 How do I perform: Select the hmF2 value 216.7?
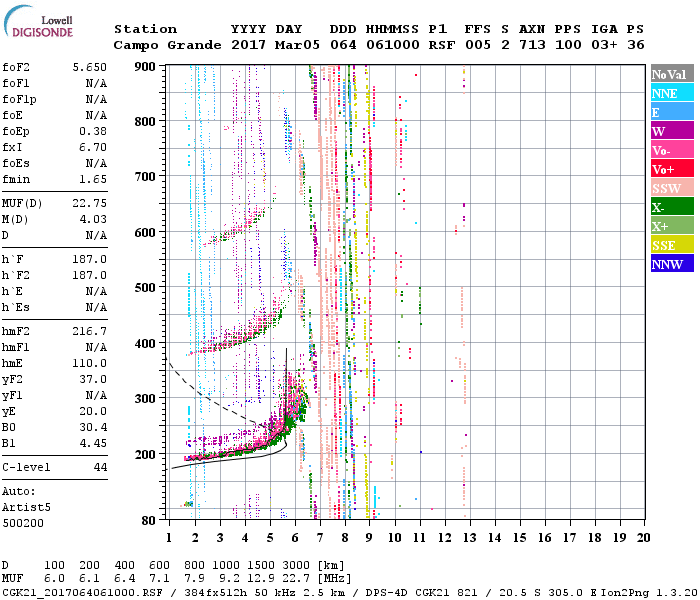(89, 329)
